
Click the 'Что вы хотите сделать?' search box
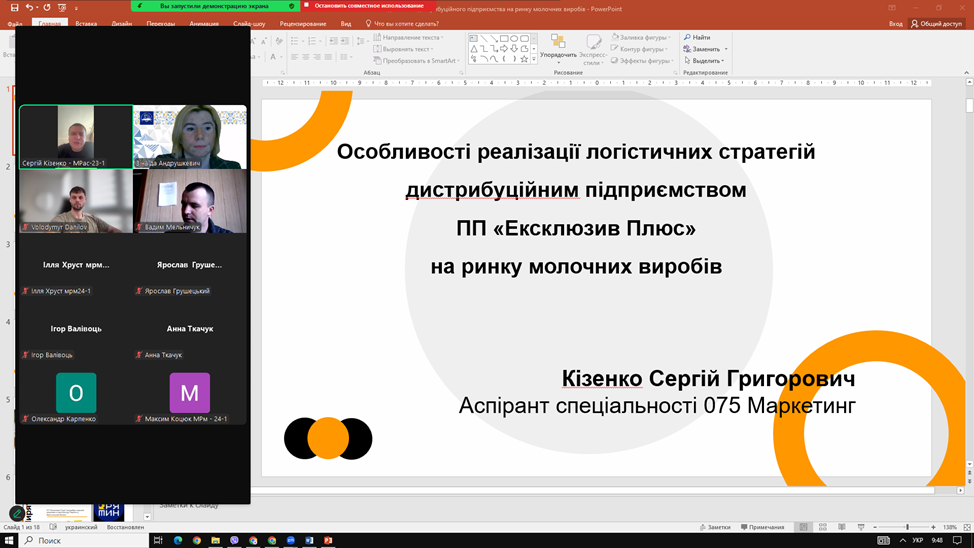[x=402, y=24]
